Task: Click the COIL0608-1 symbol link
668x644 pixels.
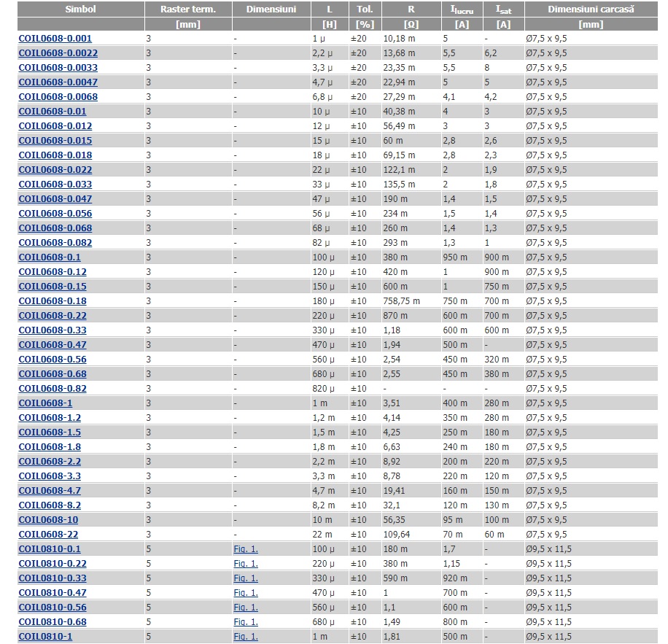Action: point(45,403)
